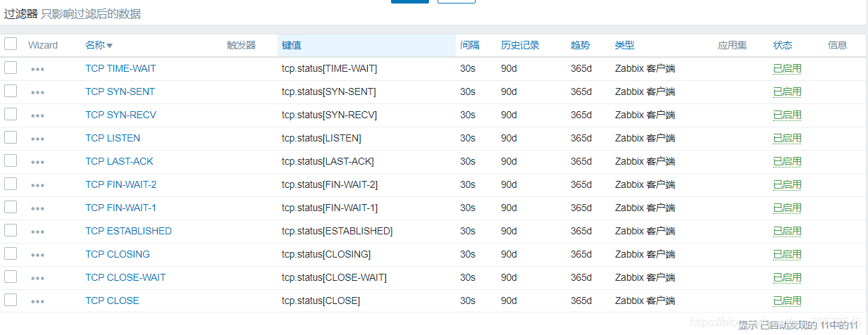Tick the select-all checkbox in table header

tap(11, 44)
